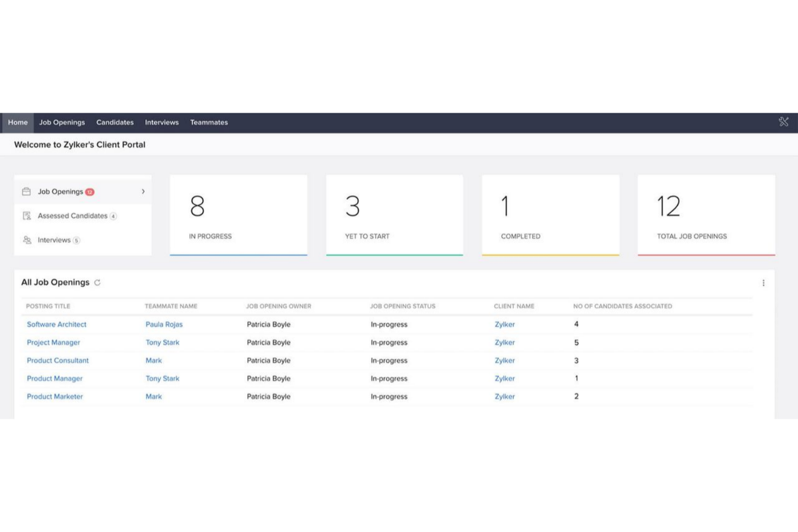
Task: Open the All Job Openings options menu
Action: click(763, 282)
